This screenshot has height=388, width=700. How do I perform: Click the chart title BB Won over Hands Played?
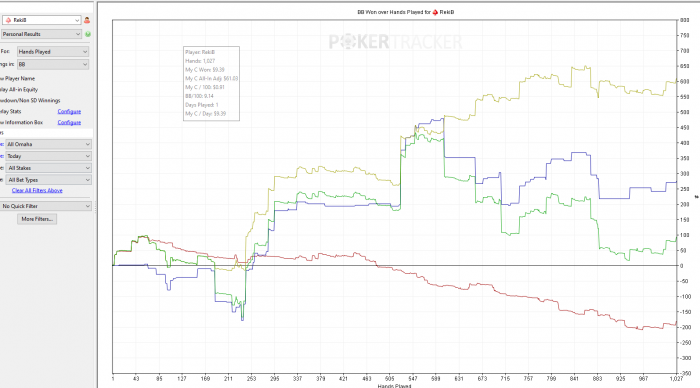click(405, 12)
